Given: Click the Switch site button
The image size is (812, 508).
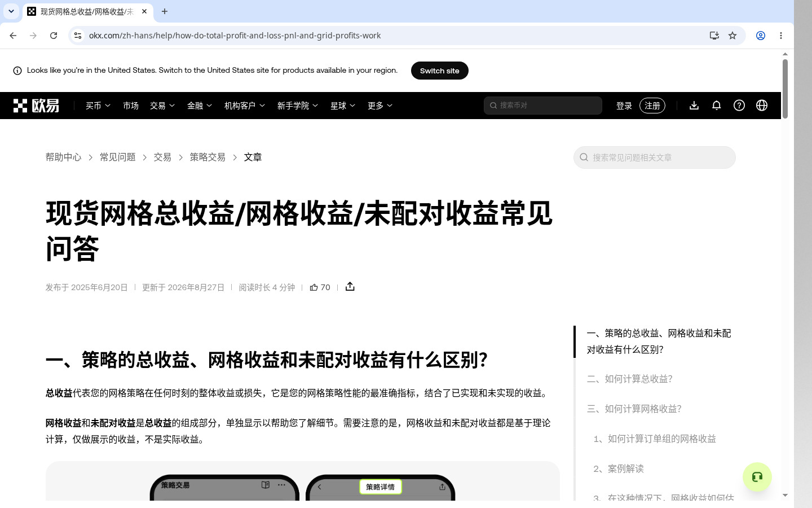Looking at the screenshot, I should (440, 71).
